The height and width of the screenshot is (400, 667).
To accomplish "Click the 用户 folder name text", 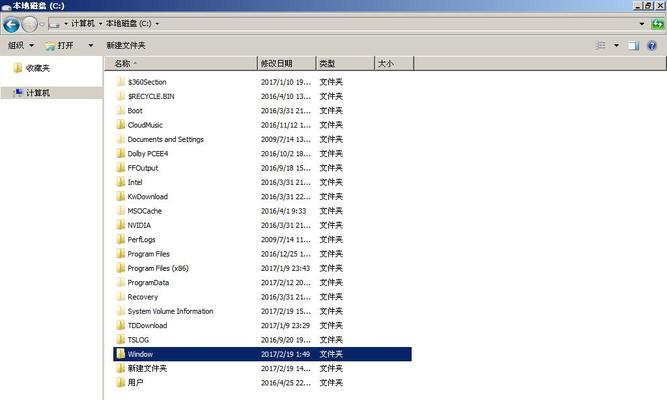I will (135, 383).
